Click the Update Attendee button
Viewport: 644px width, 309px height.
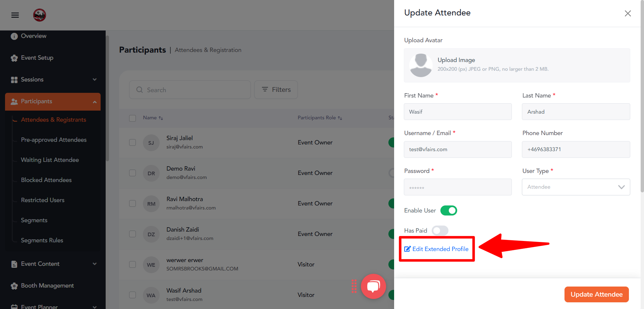pyautogui.click(x=596, y=295)
